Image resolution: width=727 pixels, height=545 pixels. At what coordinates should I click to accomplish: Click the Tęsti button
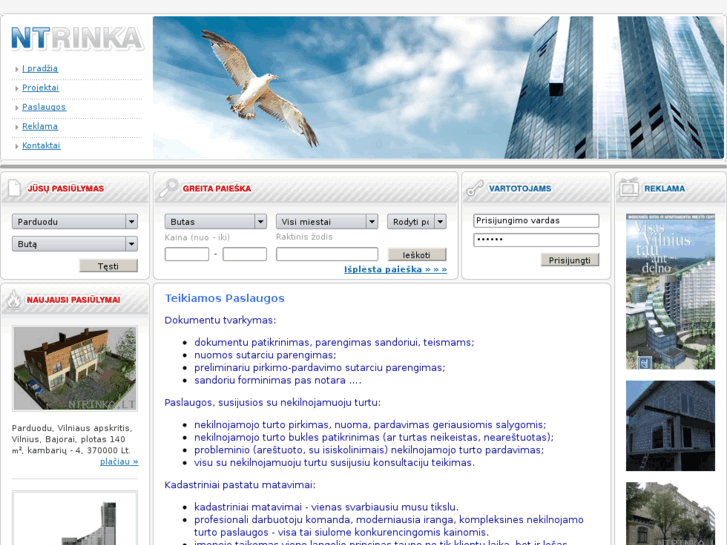[x=108, y=266]
